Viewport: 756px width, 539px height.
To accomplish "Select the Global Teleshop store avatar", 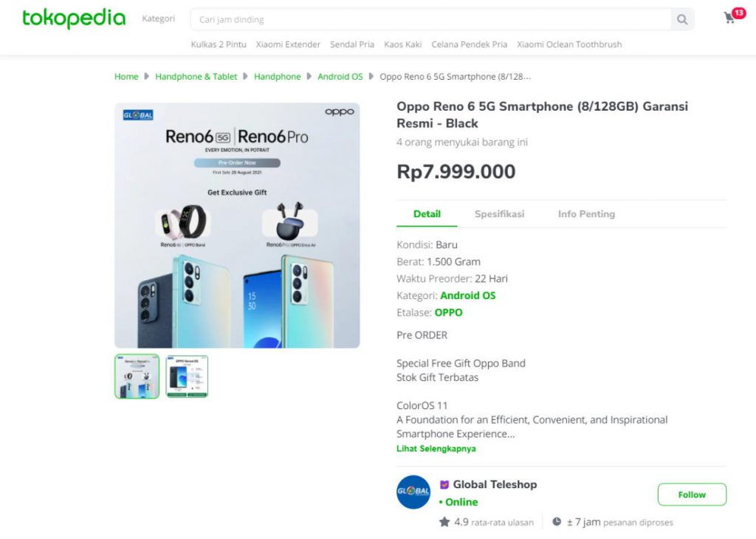I will coord(413,492).
